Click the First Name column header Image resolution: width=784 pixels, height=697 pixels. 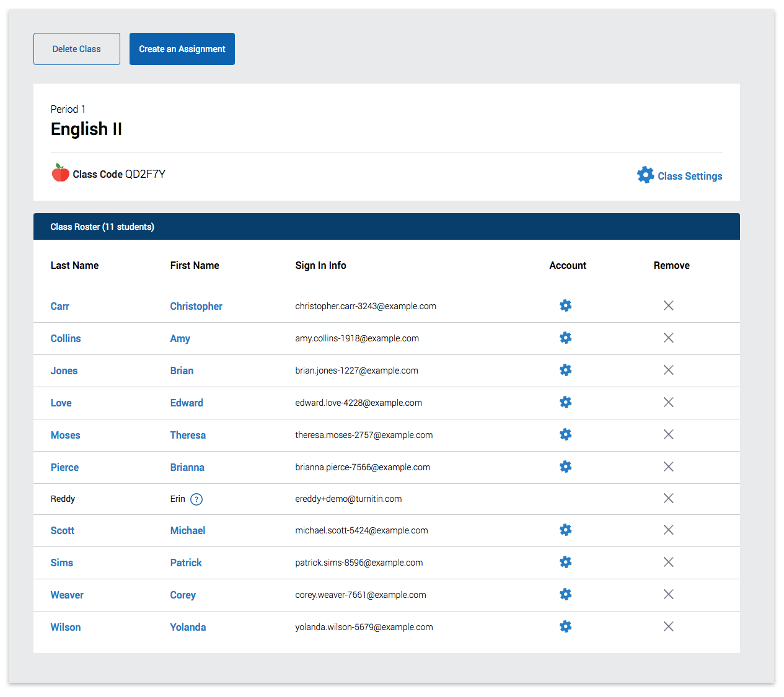click(x=195, y=265)
